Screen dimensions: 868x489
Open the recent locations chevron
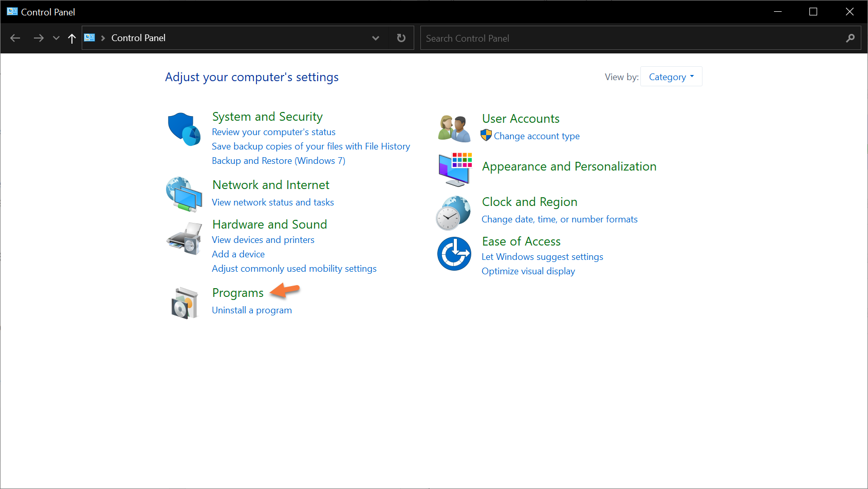click(56, 38)
